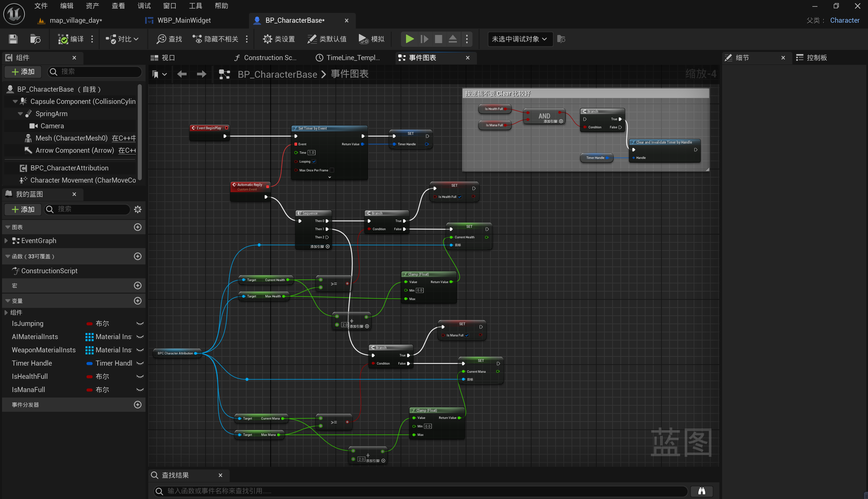Screen dimensions: 868x499
Task: Open Class Settings gear icon
Action: pos(267,39)
